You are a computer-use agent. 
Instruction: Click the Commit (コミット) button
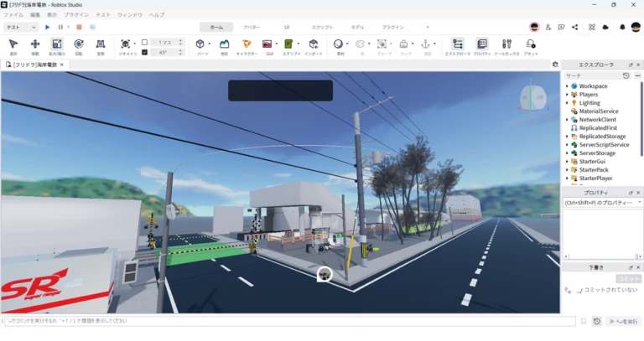coord(628,278)
